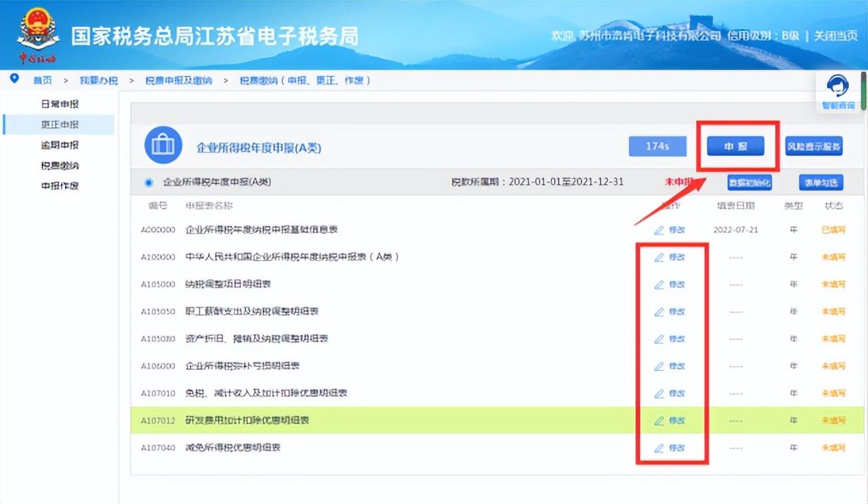868x504 pixels.
Task: Click the text 纳税调整项目明细表
Action: [x=228, y=285]
